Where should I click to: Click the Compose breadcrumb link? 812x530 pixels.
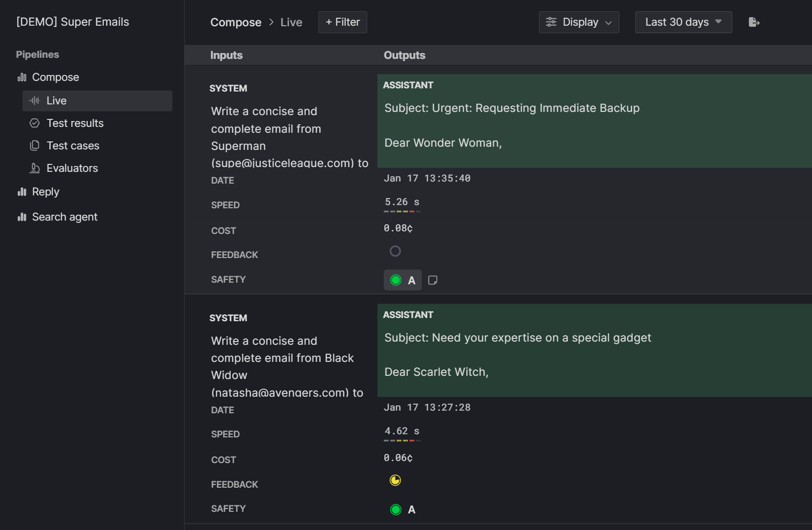coord(236,22)
